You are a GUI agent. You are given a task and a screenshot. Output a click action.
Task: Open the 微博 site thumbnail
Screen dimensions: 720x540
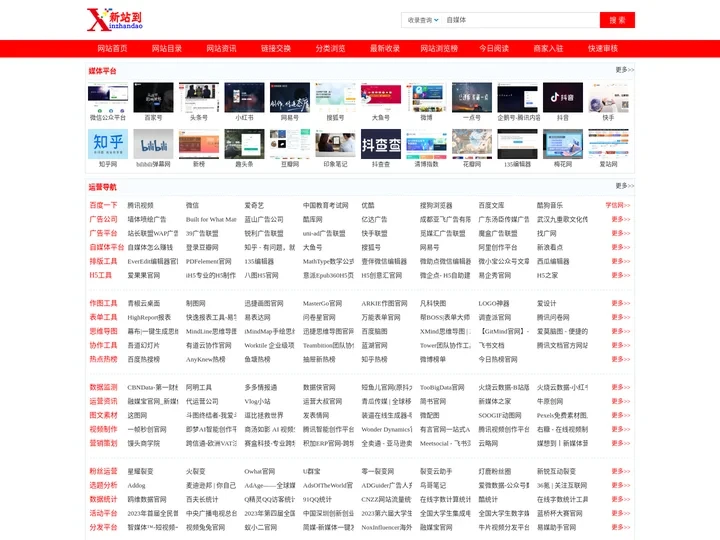pos(426,98)
